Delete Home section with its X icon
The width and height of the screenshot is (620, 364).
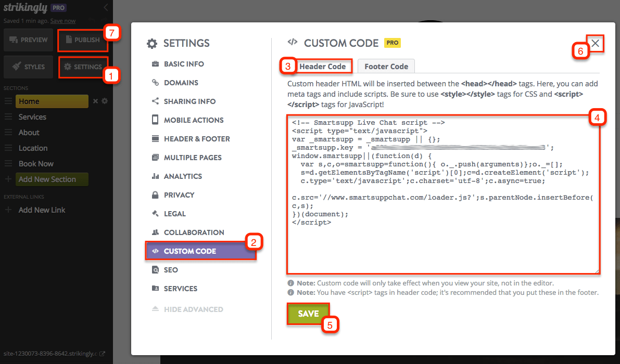[95, 101]
